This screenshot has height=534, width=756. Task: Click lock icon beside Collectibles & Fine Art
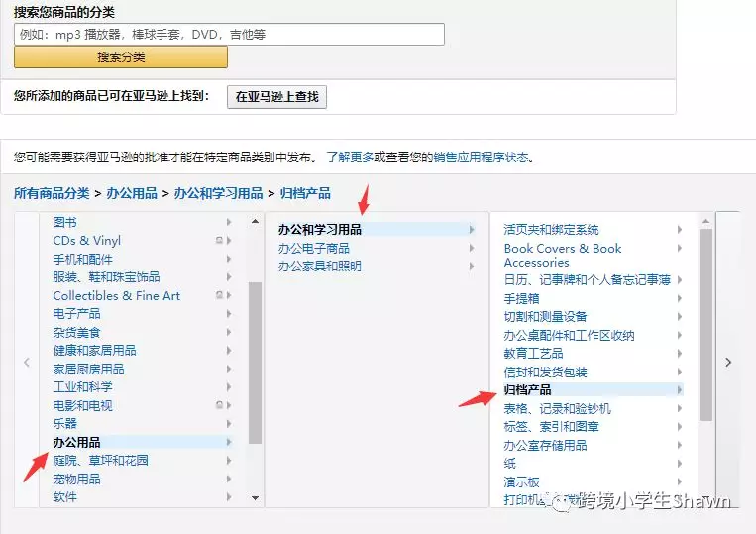pyautogui.click(x=219, y=295)
